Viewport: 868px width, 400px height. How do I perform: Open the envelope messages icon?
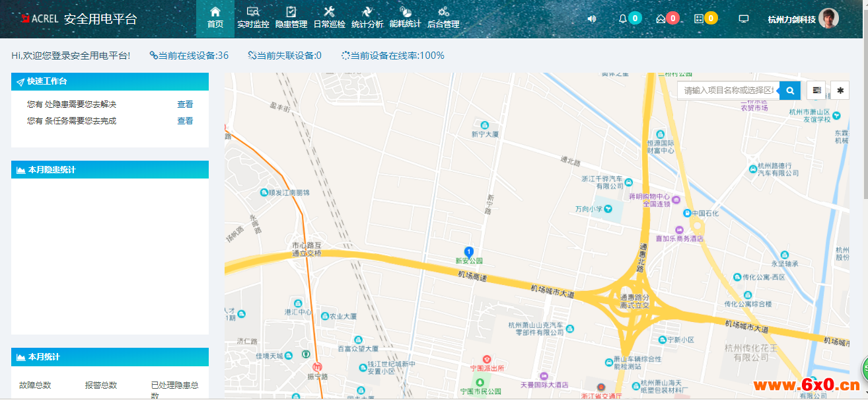(x=661, y=19)
